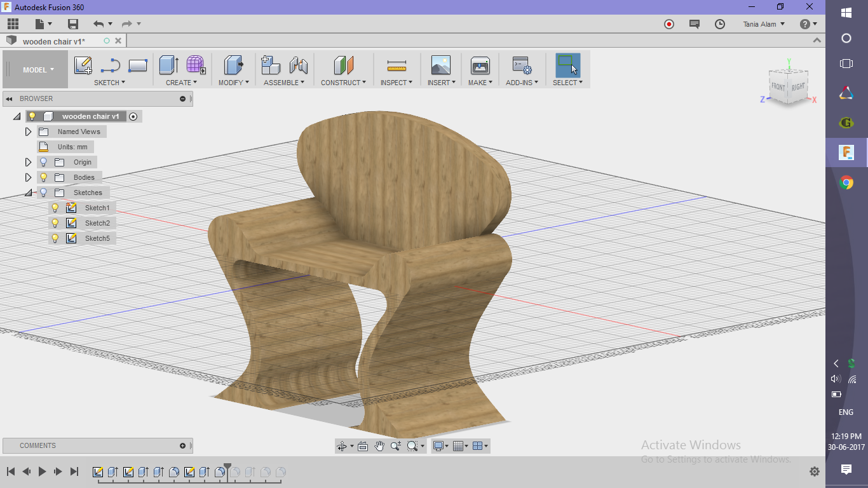Image resolution: width=868 pixels, height=488 pixels.
Task: Open the INSPECT menu
Action: coord(397,83)
